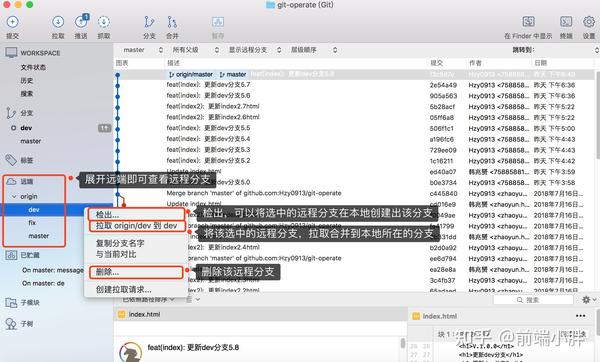Click the WORKSPACE monitor icon in sidebar

pos(11,52)
